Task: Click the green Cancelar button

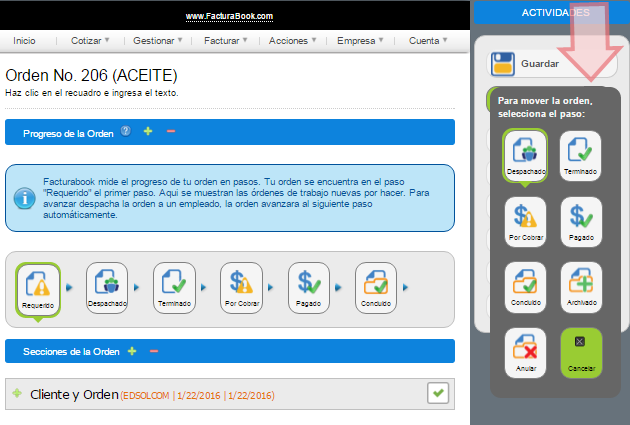Action: (x=581, y=353)
